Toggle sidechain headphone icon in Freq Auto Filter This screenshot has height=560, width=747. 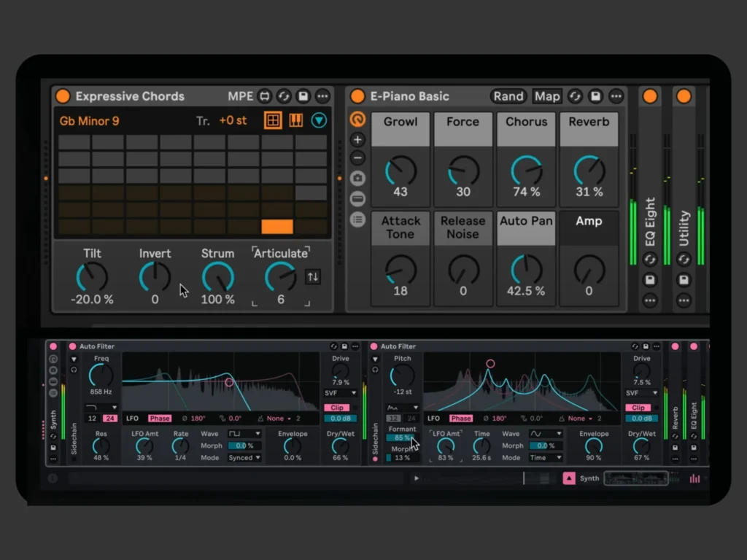click(x=74, y=370)
